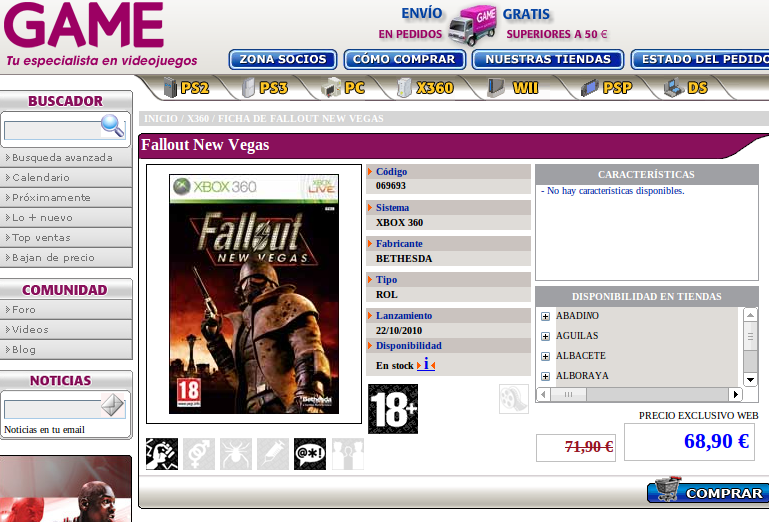Expand the ALBORAYA store entry
Image resolution: width=769 pixels, height=522 pixels.
coord(545,376)
